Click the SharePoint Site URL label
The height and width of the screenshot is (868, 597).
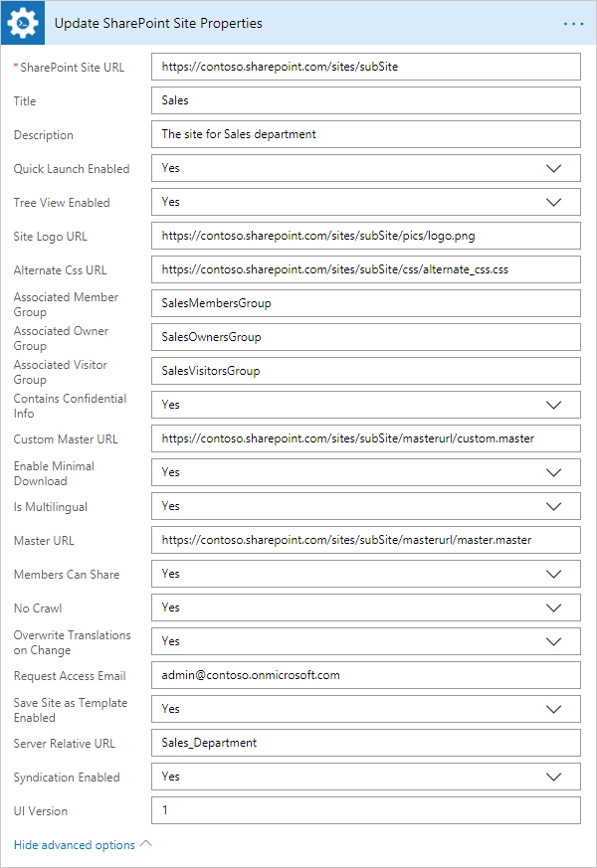[x=73, y=68]
